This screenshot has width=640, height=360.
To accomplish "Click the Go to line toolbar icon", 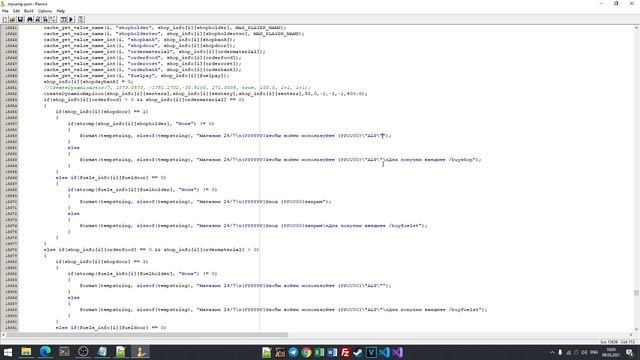I will (x=53, y=19).
